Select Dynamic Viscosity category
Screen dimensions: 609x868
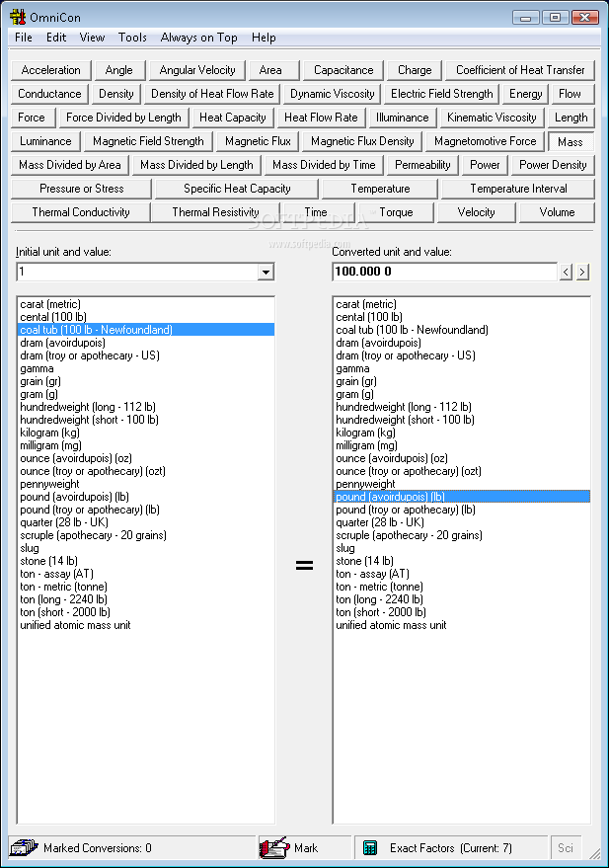click(x=332, y=94)
